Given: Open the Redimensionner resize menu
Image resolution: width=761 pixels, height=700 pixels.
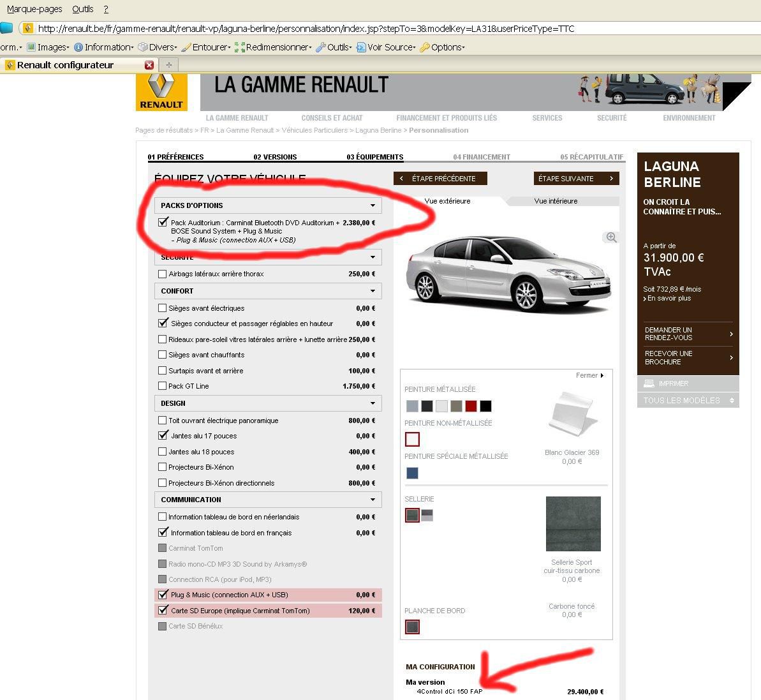Looking at the screenshot, I should click(x=273, y=47).
